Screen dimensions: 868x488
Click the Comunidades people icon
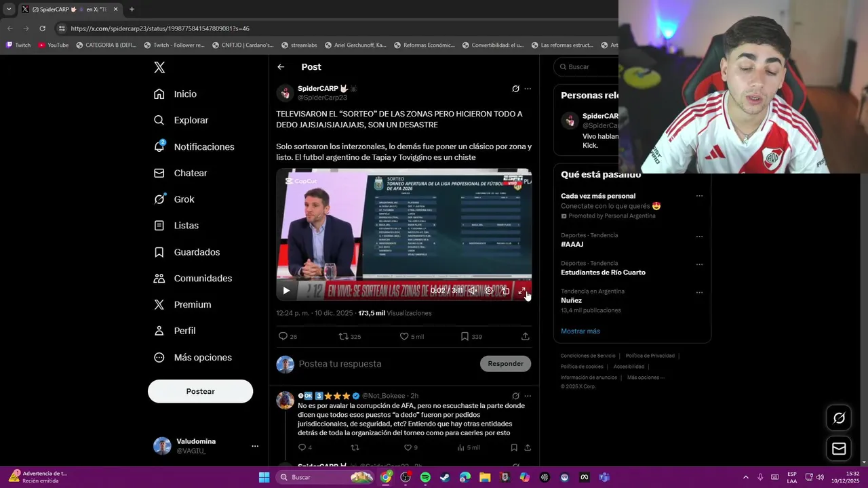[x=159, y=278]
